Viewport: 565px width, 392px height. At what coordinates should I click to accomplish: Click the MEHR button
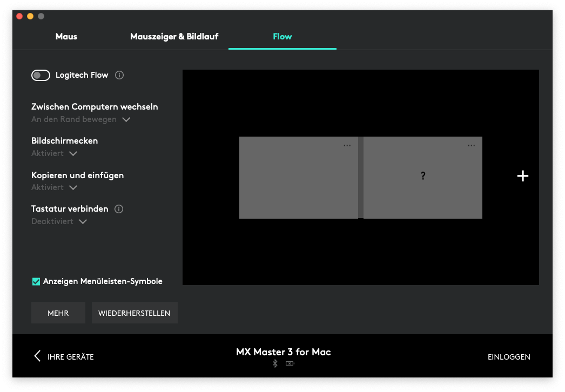[58, 313]
